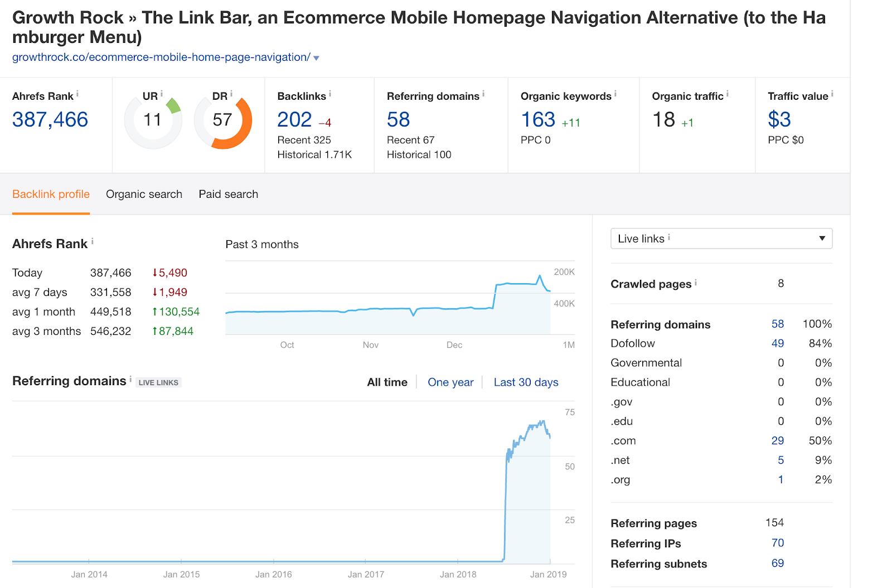Open the growthrock.co page URL link

tap(161, 57)
